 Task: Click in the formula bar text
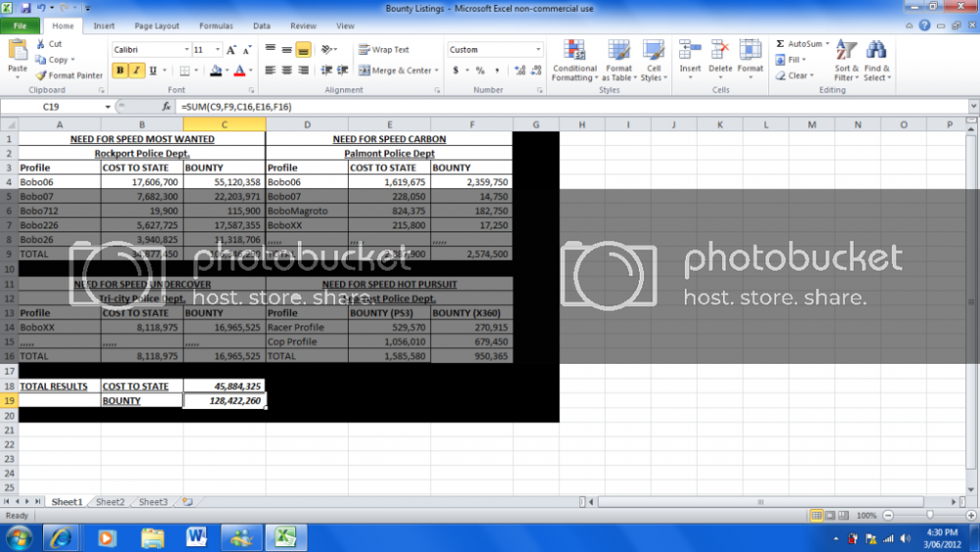pyautogui.click(x=236, y=107)
